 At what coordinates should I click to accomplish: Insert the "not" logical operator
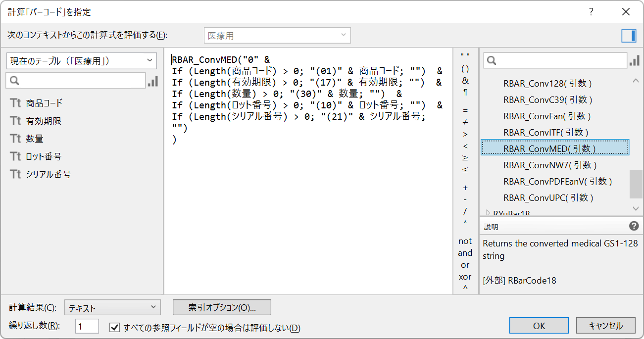pos(465,241)
